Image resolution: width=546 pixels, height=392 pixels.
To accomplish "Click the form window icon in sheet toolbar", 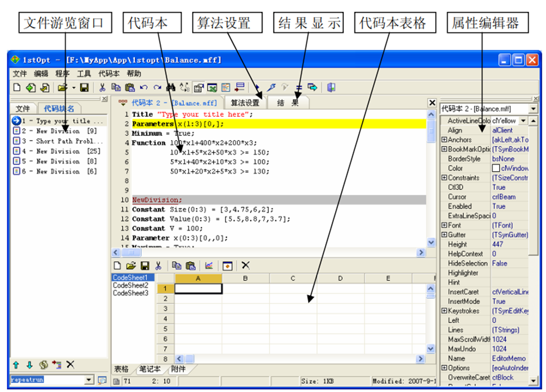I will (227, 266).
